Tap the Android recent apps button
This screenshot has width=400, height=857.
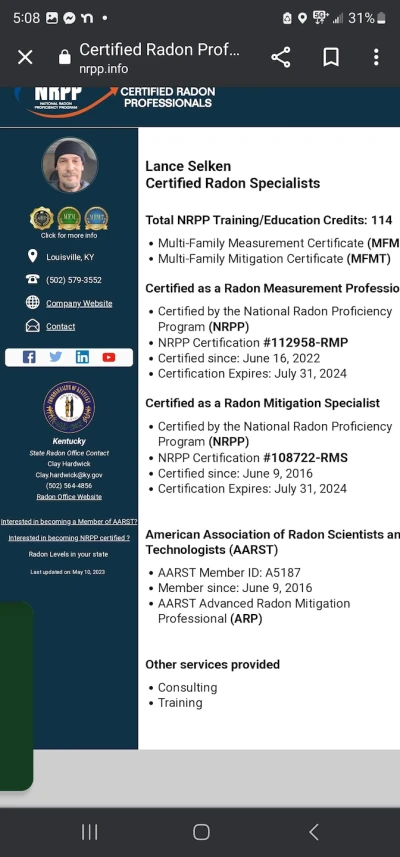89,832
